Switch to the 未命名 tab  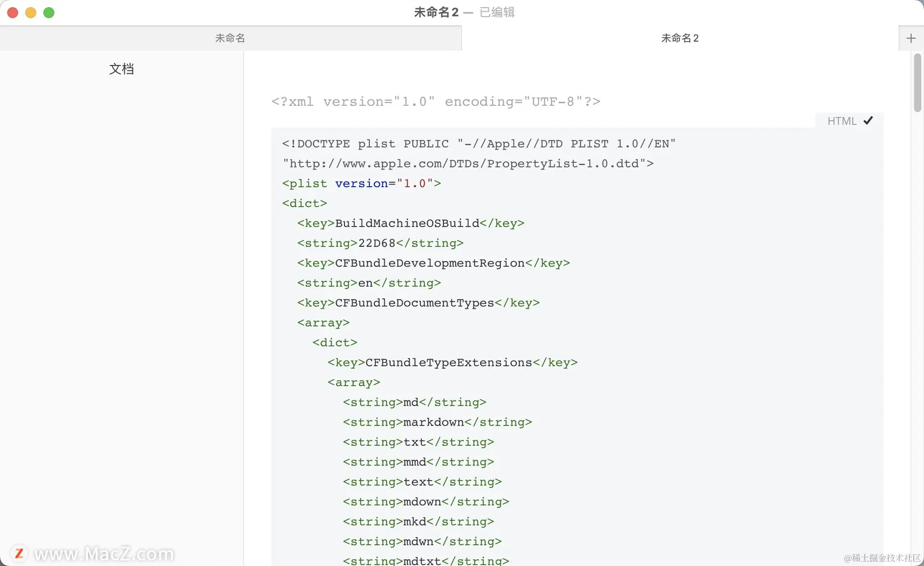(x=230, y=38)
